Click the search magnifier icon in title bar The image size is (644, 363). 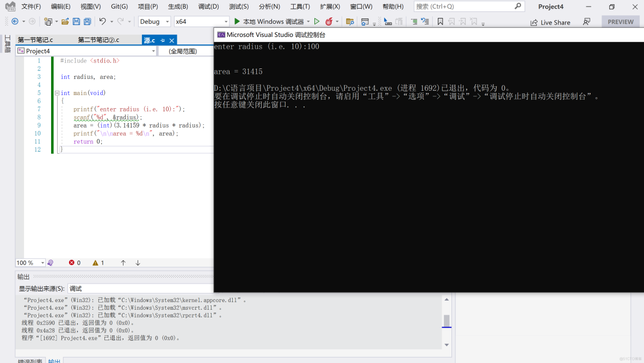517,6
